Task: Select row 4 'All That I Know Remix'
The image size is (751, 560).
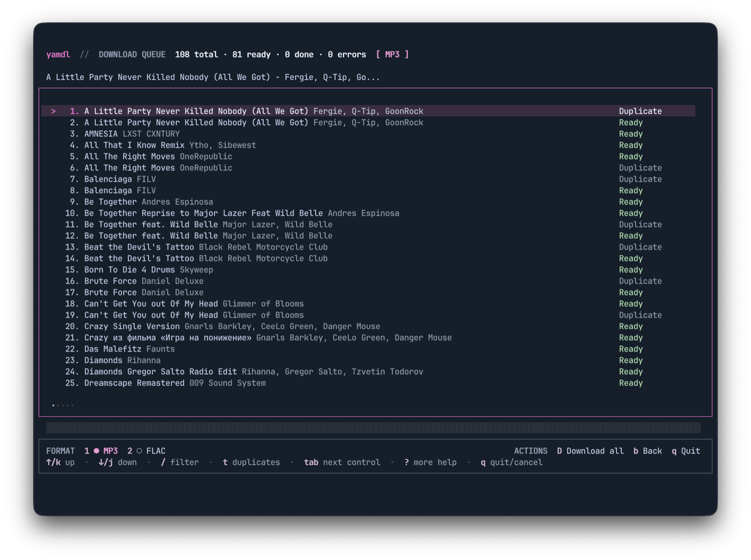Action: (368, 145)
